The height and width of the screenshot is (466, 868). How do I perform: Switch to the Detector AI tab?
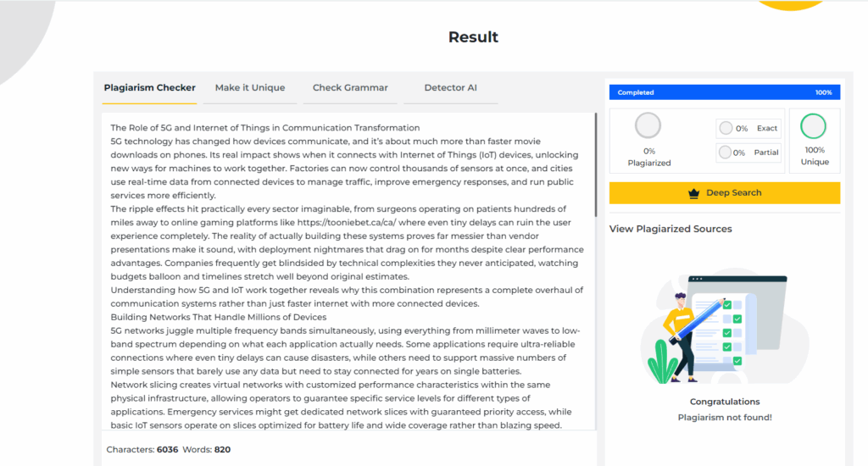point(451,87)
